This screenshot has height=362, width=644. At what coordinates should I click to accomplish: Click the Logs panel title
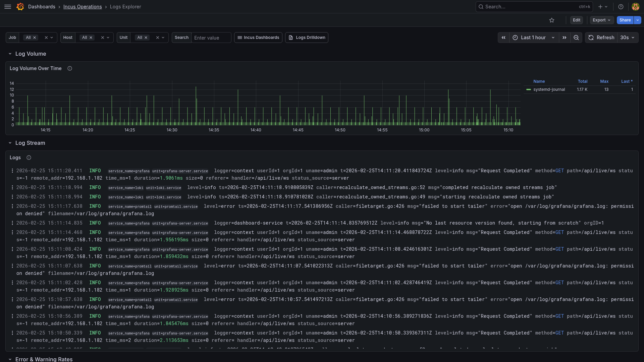click(15, 158)
